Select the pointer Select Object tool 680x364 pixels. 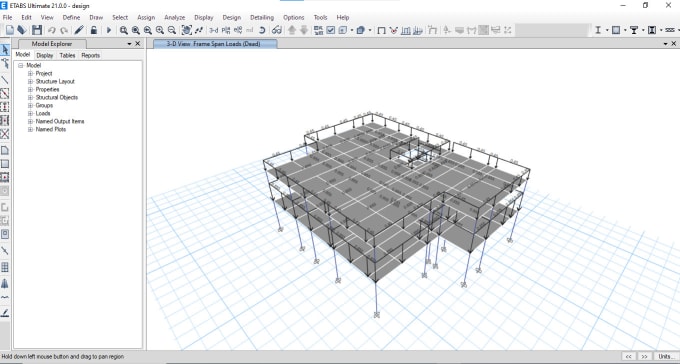point(5,50)
